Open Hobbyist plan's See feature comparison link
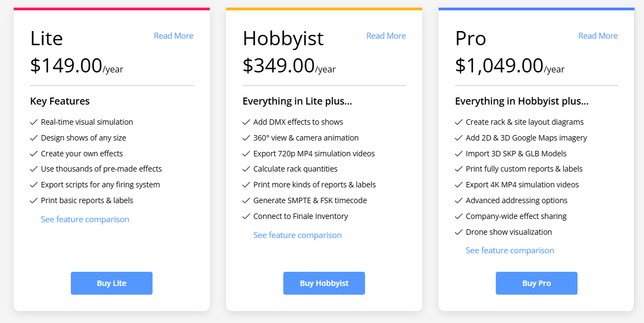 [297, 235]
